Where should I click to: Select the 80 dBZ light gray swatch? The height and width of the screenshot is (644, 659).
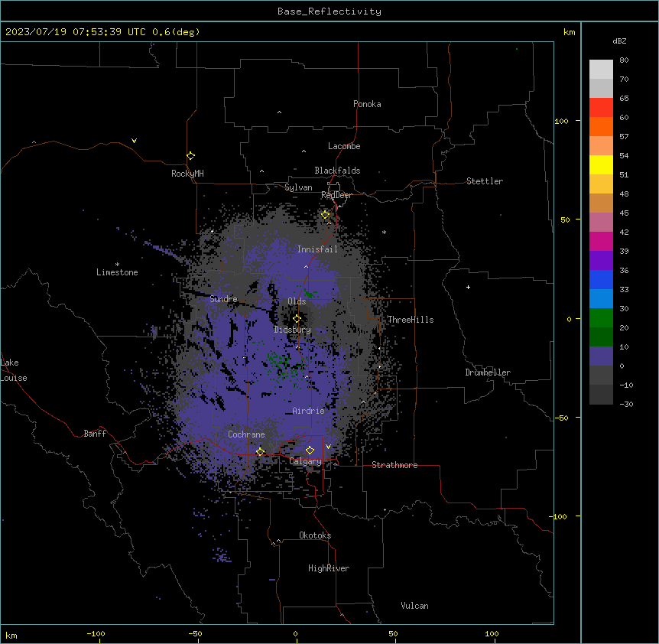point(601,70)
